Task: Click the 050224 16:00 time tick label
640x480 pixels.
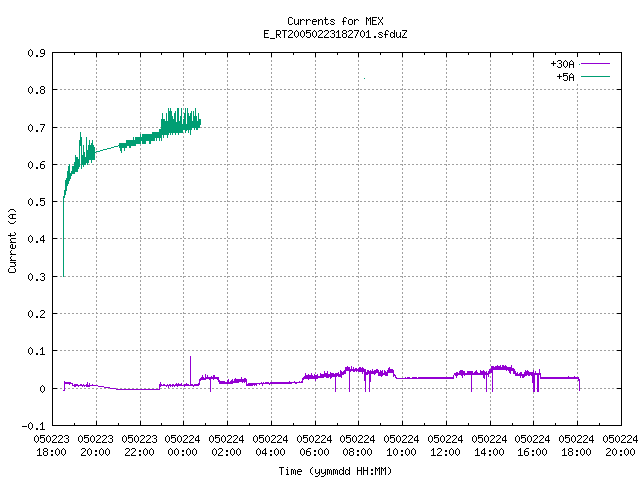Action: (533, 446)
